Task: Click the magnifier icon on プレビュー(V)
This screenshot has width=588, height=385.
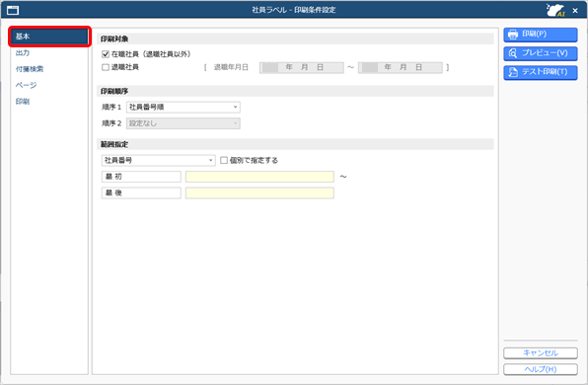Action: pos(513,53)
